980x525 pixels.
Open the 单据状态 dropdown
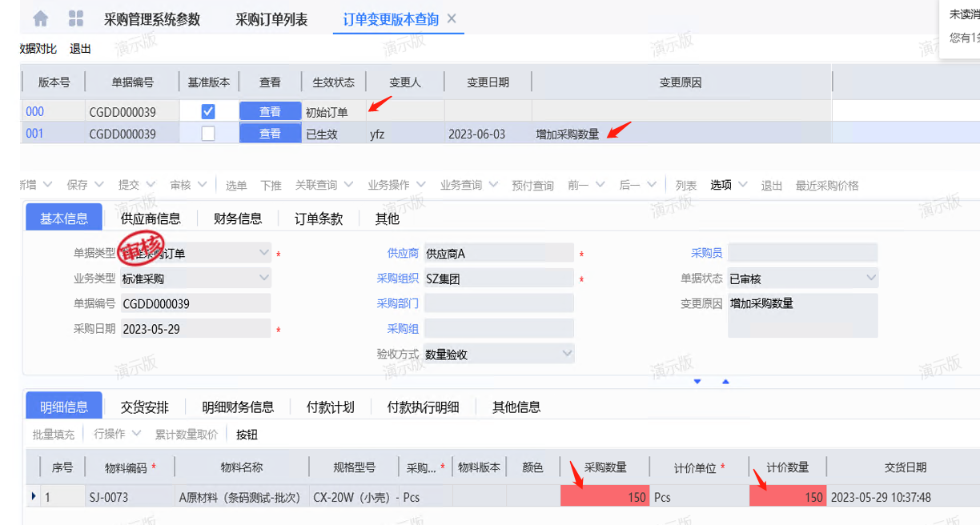point(871,279)
